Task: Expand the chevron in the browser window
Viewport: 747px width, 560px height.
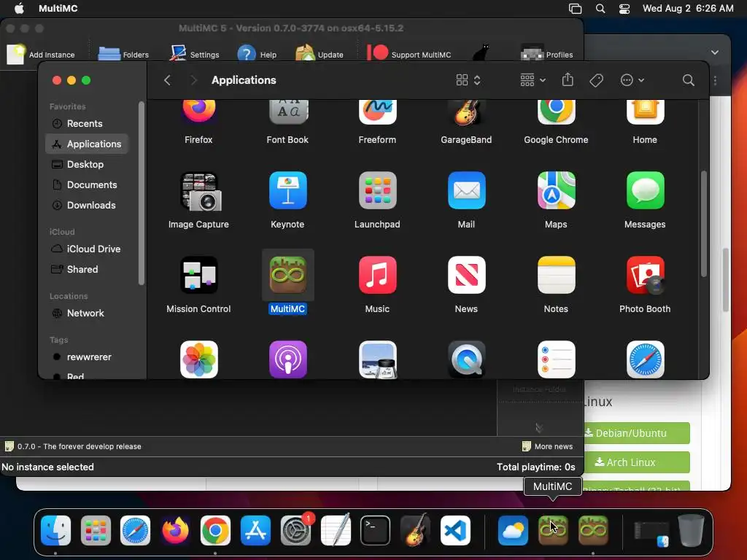Action: [x=715, y=52]
